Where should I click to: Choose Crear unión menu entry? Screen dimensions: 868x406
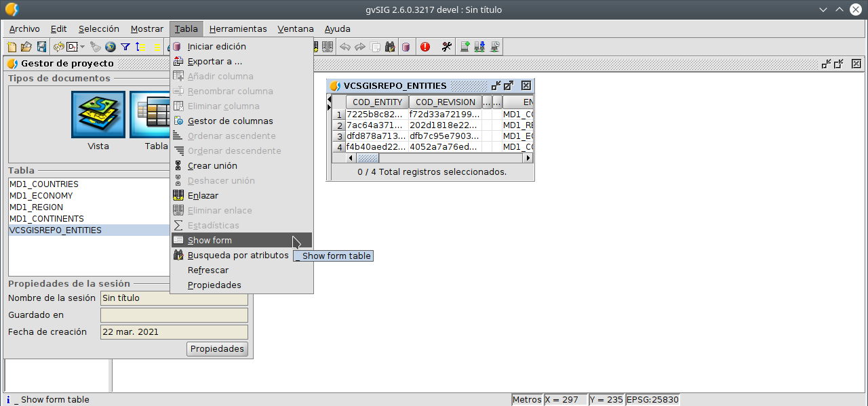click(x=241, y=166)
